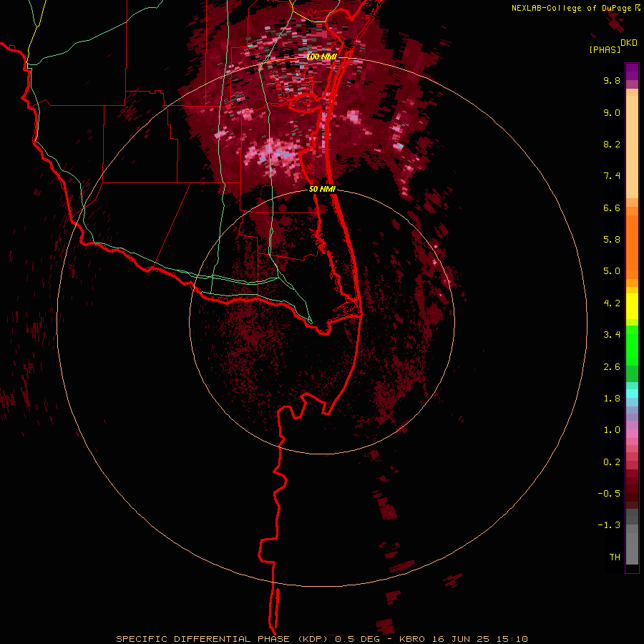Click the 1.0 scale value
Image resolution: width=644 pixels, height=644 pixels.
coord(612,430)
